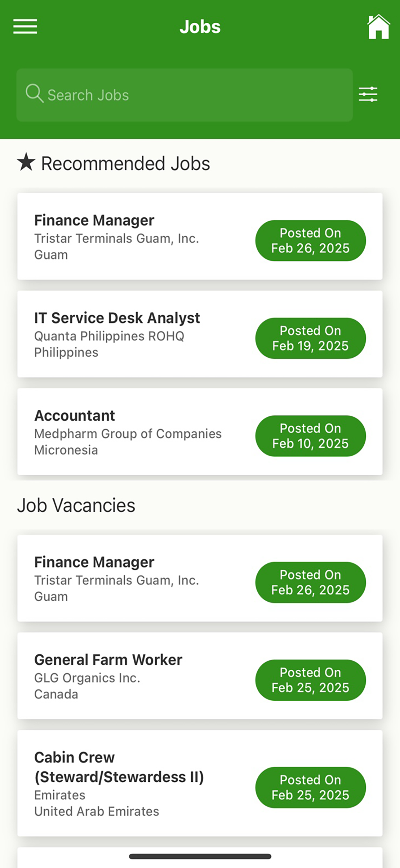Viewport: 400px width, 868px height.
Task: Go to home via house icon
Action: (379, 27)
